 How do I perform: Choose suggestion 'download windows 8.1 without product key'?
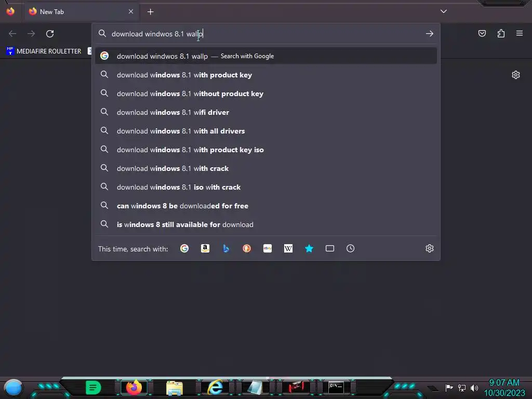(266, 94)
